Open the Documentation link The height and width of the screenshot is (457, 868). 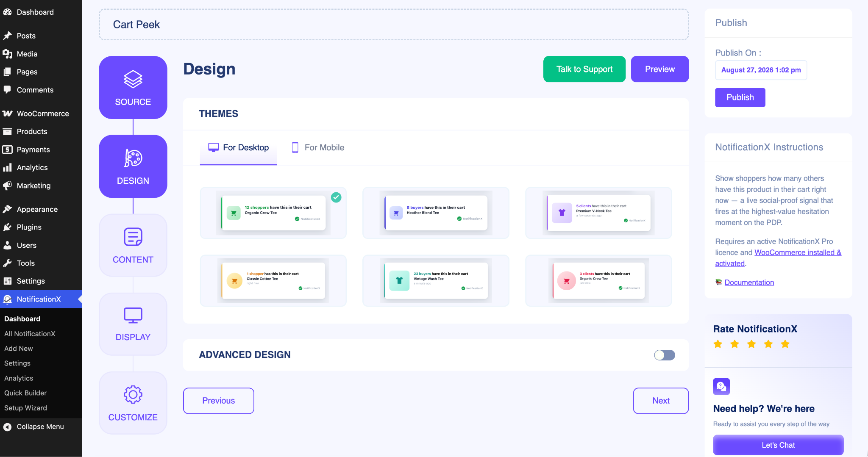tap(749, 283)
